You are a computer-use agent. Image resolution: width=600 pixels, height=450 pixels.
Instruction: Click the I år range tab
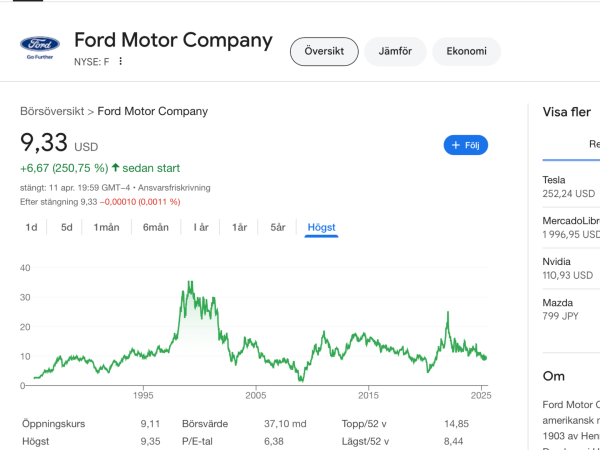(x=201, y=227)
